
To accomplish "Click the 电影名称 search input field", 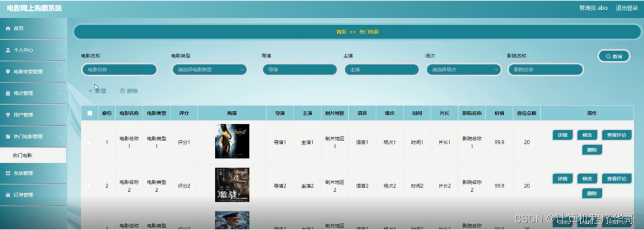I will pyautogui.click(x=120, y=69).
